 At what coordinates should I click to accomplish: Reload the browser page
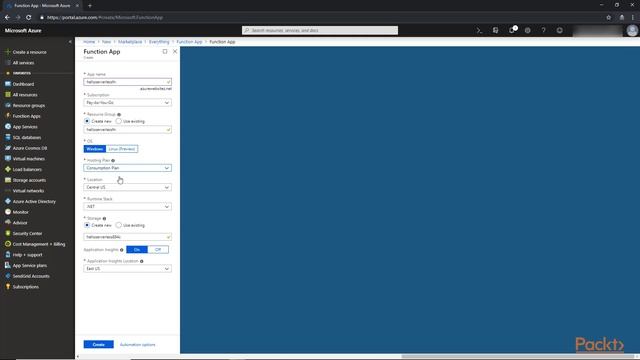[29, 18]
